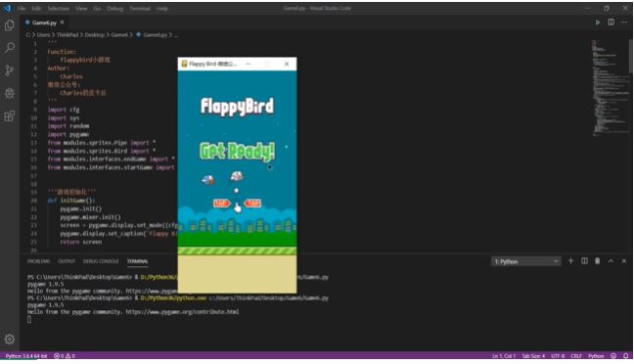
Task: Open the Debug view in activity bar
Action: click(10, 93)
